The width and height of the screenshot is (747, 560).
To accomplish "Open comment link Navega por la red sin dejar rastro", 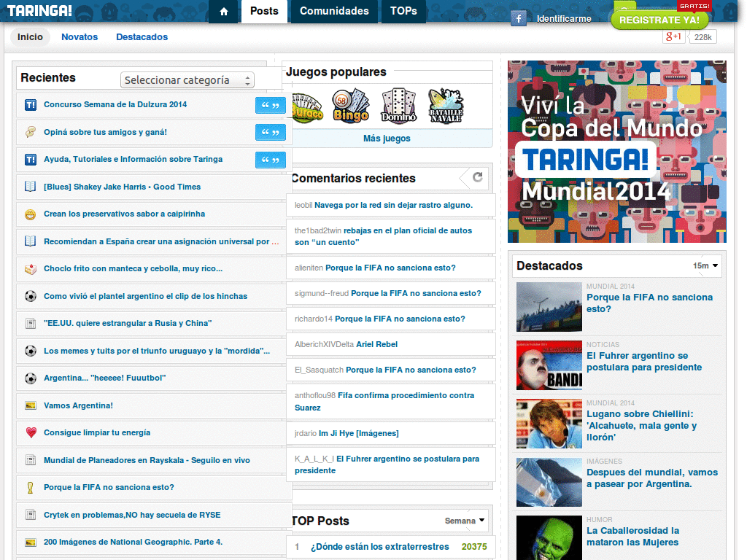I will click(393, 205).
